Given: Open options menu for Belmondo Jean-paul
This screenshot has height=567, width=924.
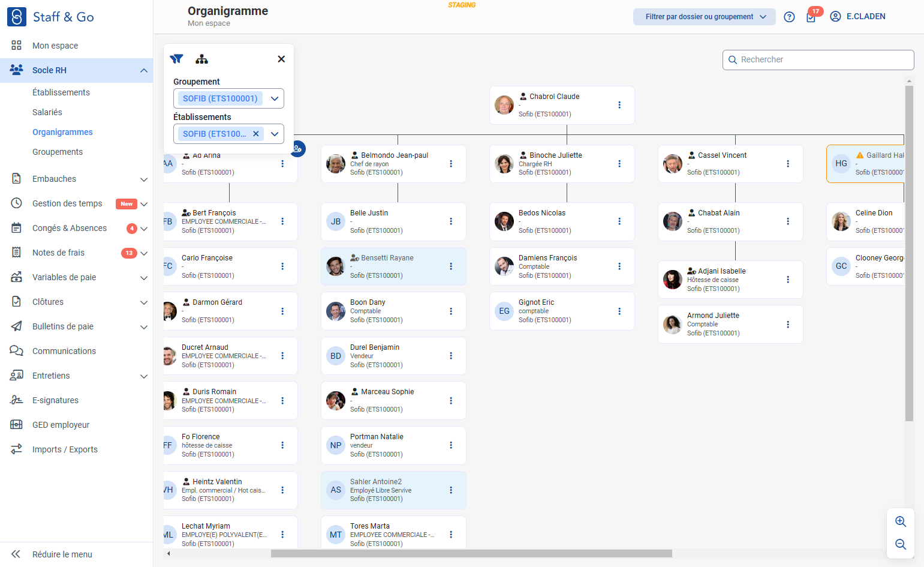Looking at the screenshot, I should tap(451, 164).
